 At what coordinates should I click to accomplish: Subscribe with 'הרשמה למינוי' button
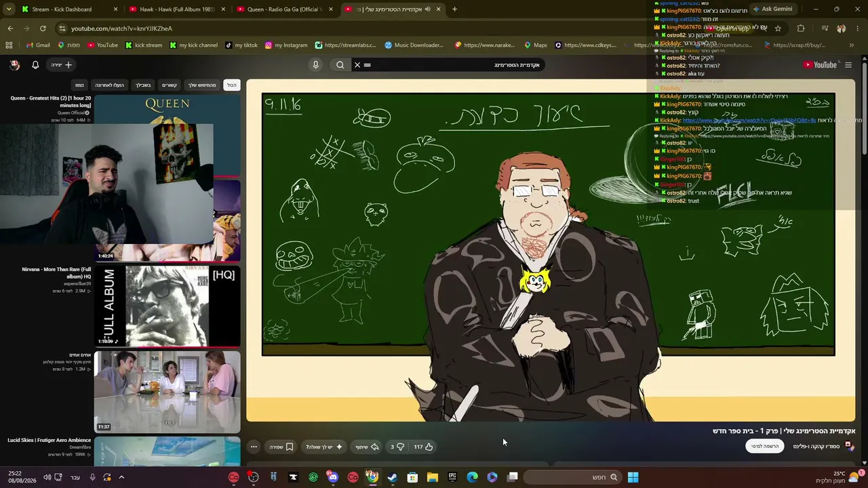pos(765,446)
